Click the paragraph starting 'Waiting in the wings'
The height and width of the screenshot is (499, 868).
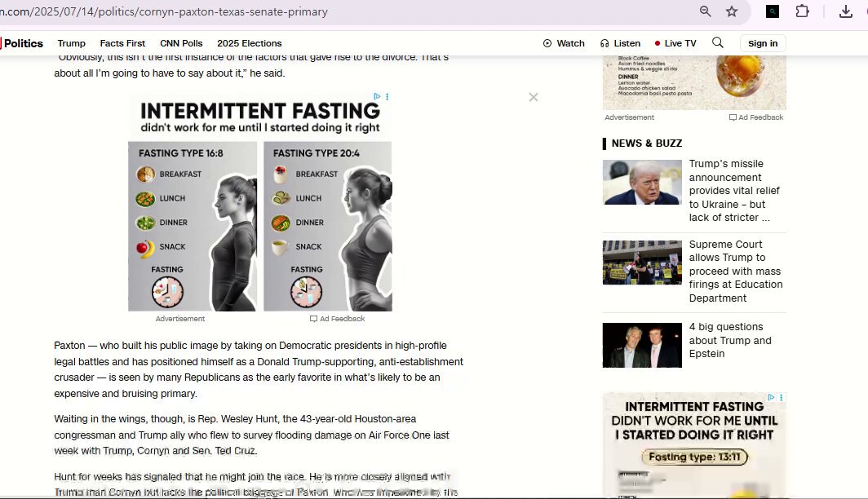coord(251,435)
